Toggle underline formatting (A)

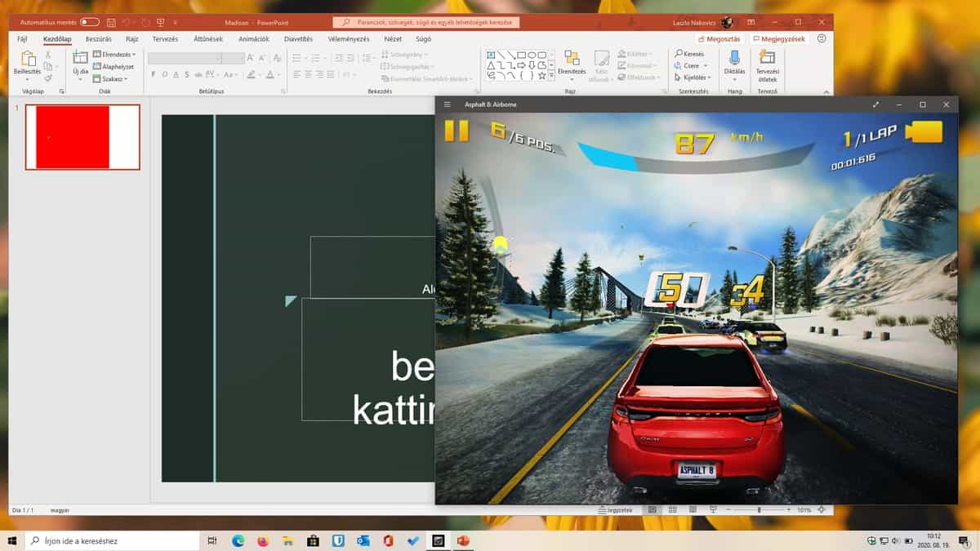point(176,74)
